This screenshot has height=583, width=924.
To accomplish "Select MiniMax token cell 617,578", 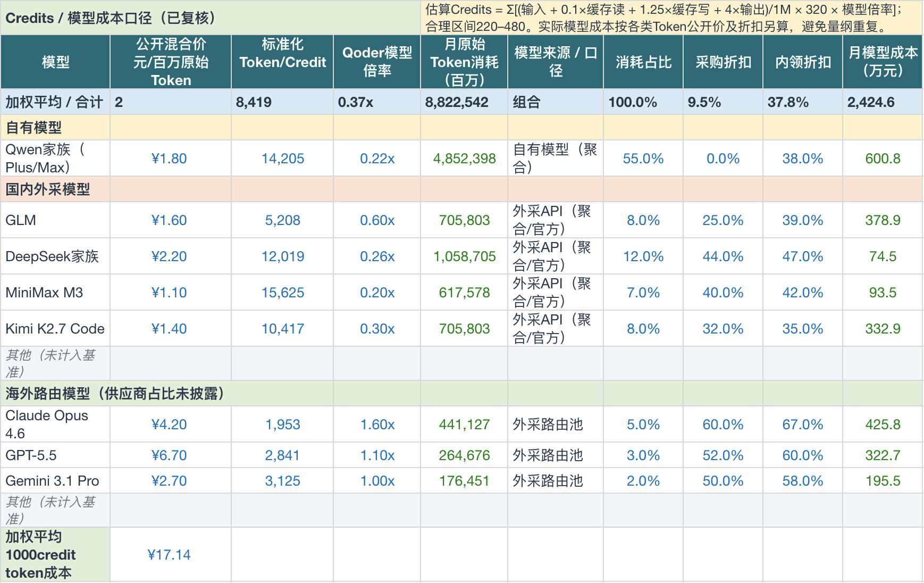I will tap(464, 293).
